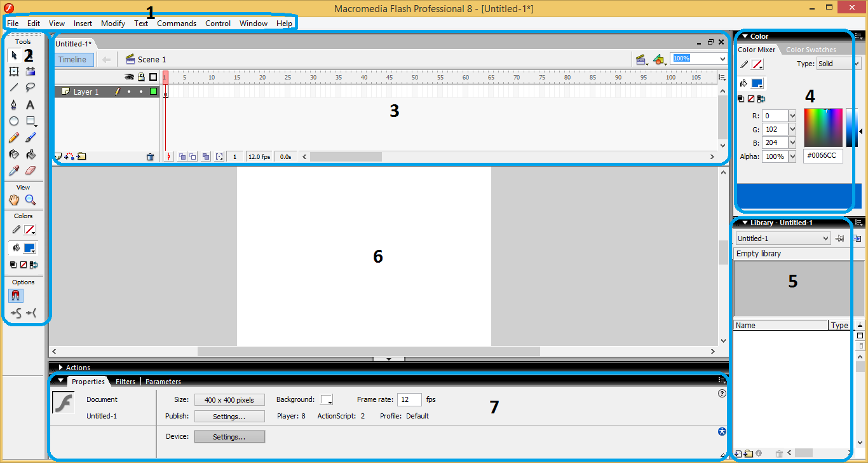Toggle Onion Skin Outlines
The height and width of the screenshot is (463, 868).
193,156
